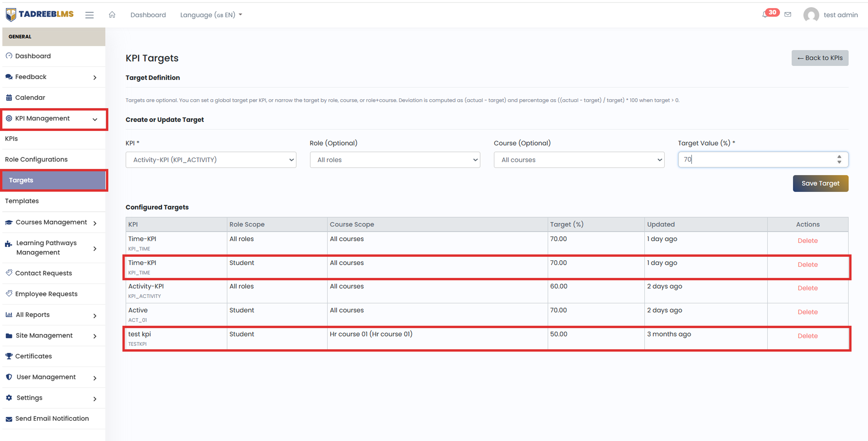Delete the test kpi target

pyautogui.click(x=808, y=336)
